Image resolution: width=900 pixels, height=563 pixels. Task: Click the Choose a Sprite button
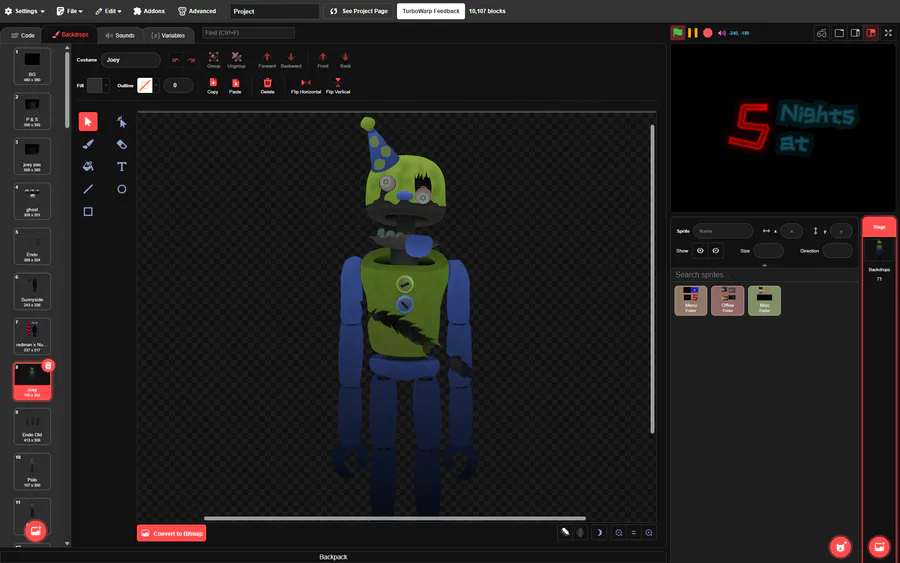pos(840,547)
